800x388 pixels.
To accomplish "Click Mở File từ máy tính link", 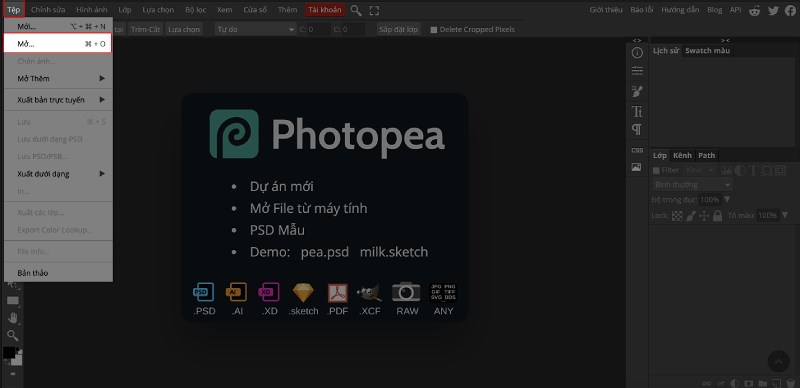I will click(308, 208).
